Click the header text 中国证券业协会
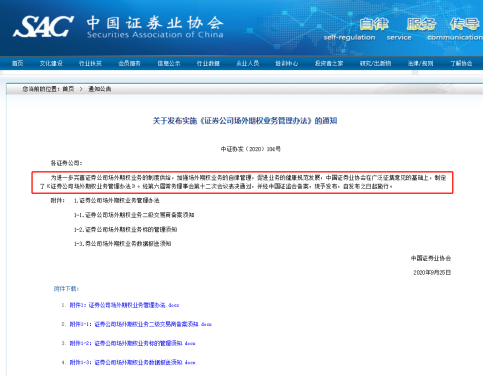 155,23
